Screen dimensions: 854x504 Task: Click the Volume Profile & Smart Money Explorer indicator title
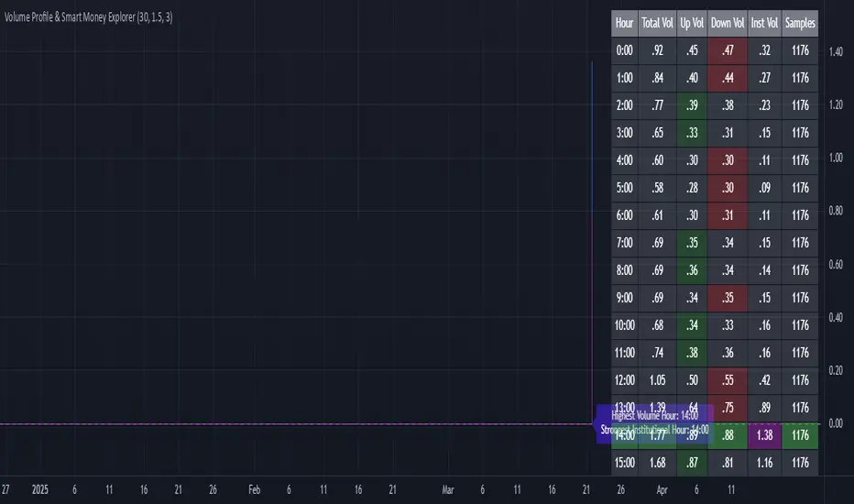tap(89, 16)
